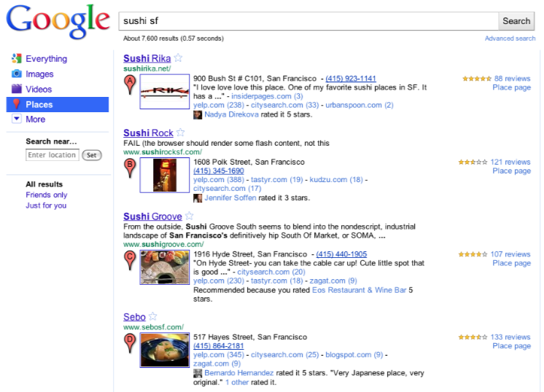Star the Sushi Rika result
Image resolution: width=544 pixels, height=392 pixels.
click(178, 58)
